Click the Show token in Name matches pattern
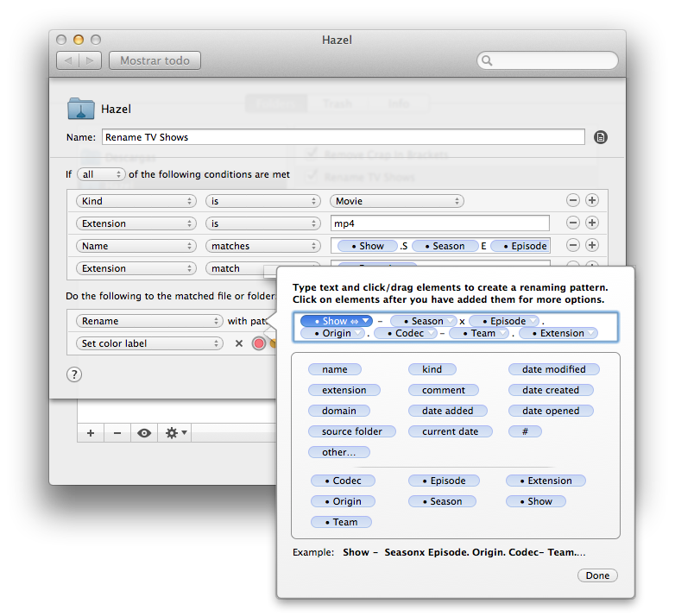This screenshot has width=675, height=616. [x=367, y=246]
